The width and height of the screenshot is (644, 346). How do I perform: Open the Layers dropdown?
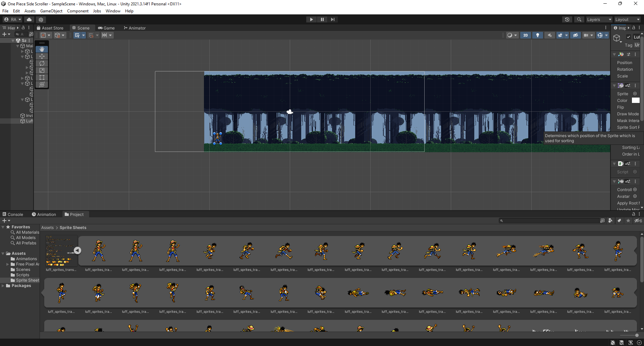pyautogui.click(x=599, y=19)
